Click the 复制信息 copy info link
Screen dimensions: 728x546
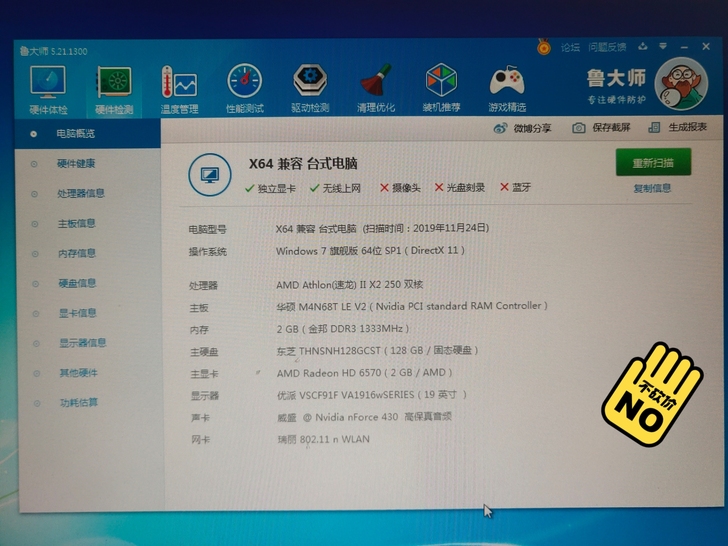tap(652, 188)
